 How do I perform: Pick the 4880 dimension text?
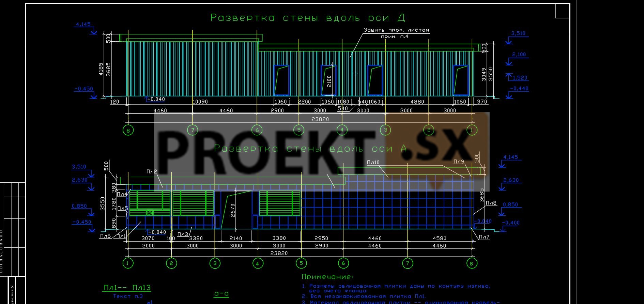click(417, 102)
